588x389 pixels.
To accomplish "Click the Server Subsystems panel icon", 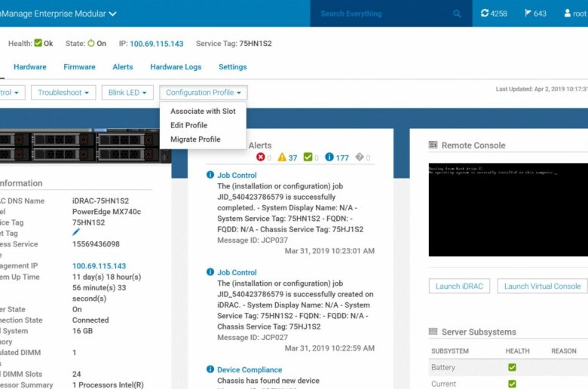I will click(x=433, y=331).
